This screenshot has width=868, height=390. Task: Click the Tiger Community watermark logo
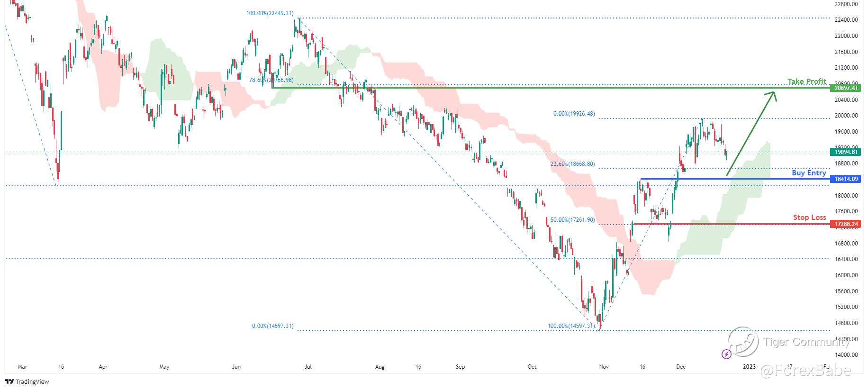coord(744,342)
